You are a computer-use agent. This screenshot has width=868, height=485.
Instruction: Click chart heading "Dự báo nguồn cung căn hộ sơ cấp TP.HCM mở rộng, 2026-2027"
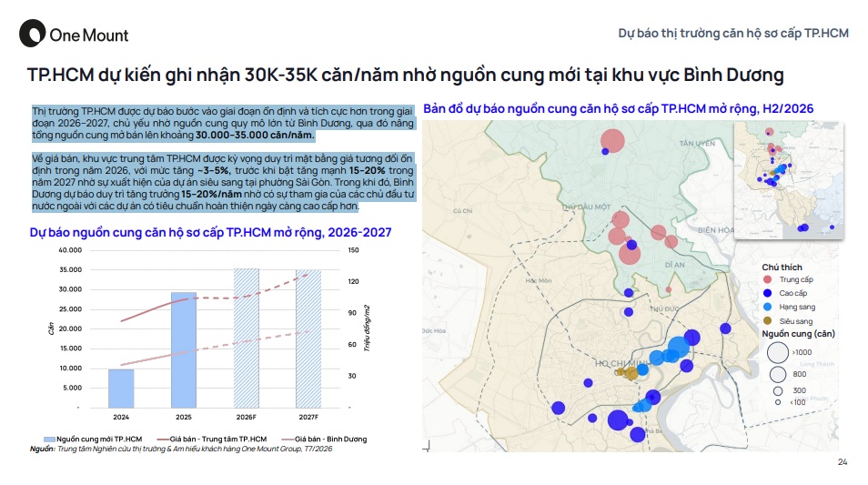[210, 233]
